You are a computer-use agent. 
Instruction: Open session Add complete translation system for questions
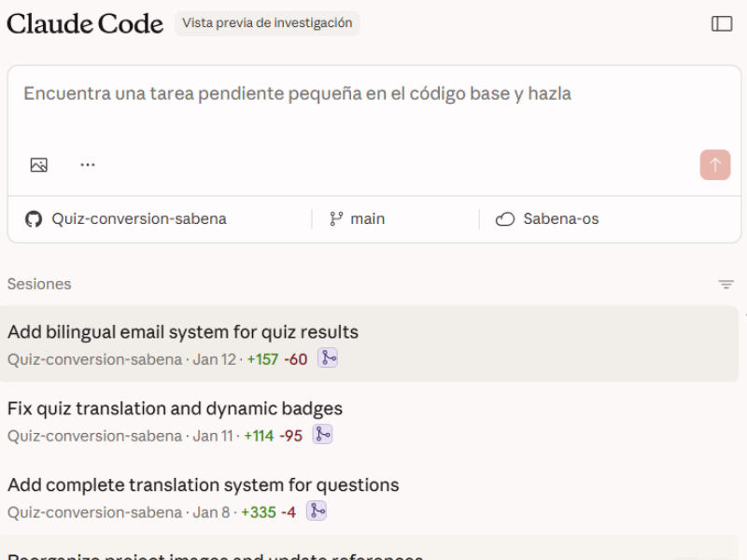[x=203, y=485]
